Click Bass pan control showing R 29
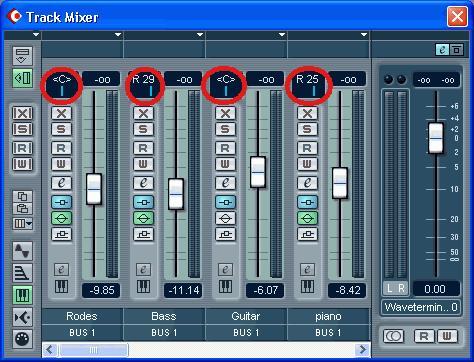 pyautogui.click(x=144, y=85)
